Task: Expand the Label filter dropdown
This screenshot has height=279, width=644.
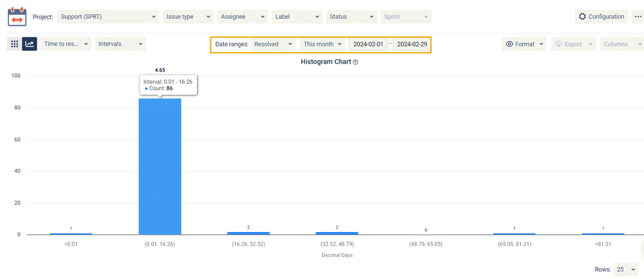Action: [x=297, y=17]
